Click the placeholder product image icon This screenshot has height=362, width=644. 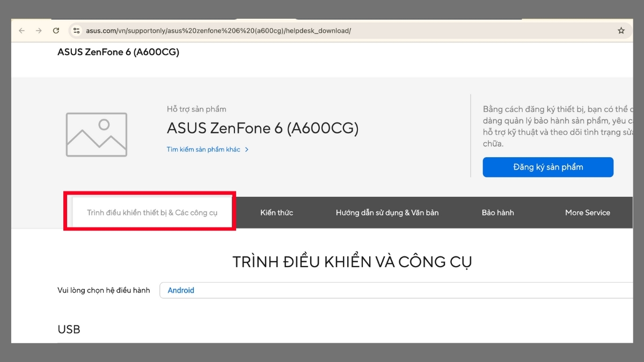[97, 135]
